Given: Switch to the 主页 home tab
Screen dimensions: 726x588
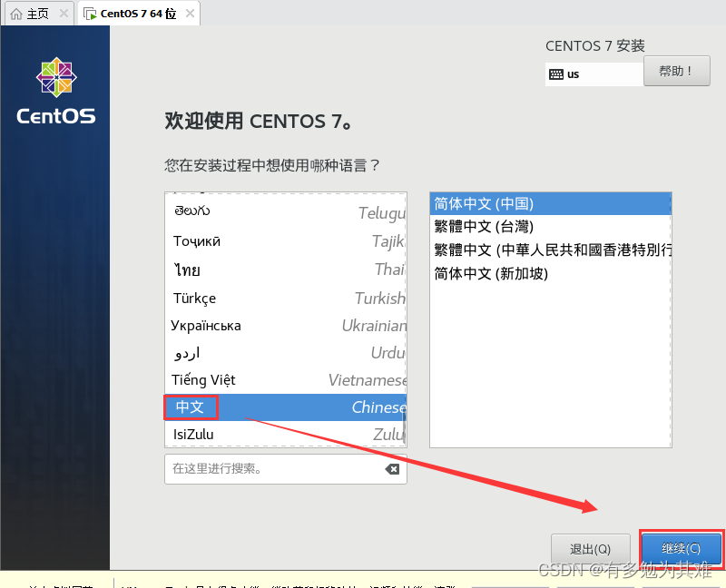Looking at the screenshot, I should click(38, 14).
